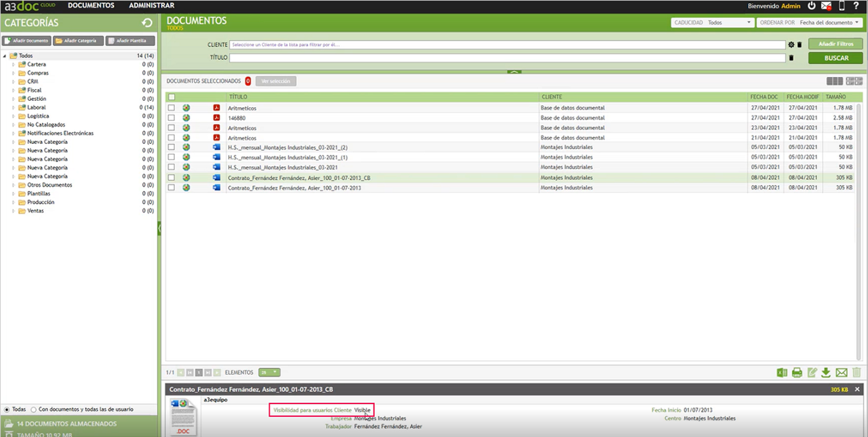The height and width of the screenshot is (437, 868).
Task: Click the print icon above details panel
Action: (x=797, y=373)
